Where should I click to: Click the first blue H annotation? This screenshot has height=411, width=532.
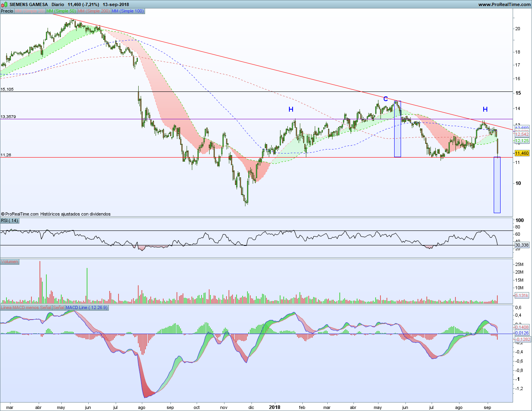pyautogui.click(x=291, y=110)
